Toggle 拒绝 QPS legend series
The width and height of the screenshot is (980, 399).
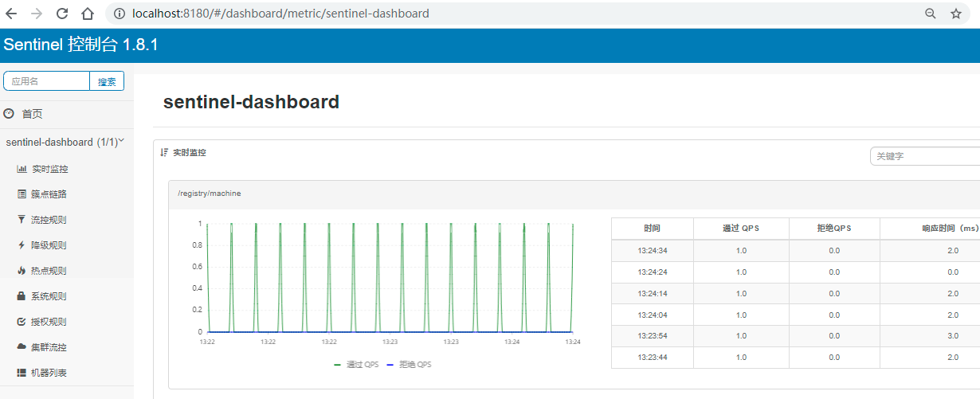[408, 364]
